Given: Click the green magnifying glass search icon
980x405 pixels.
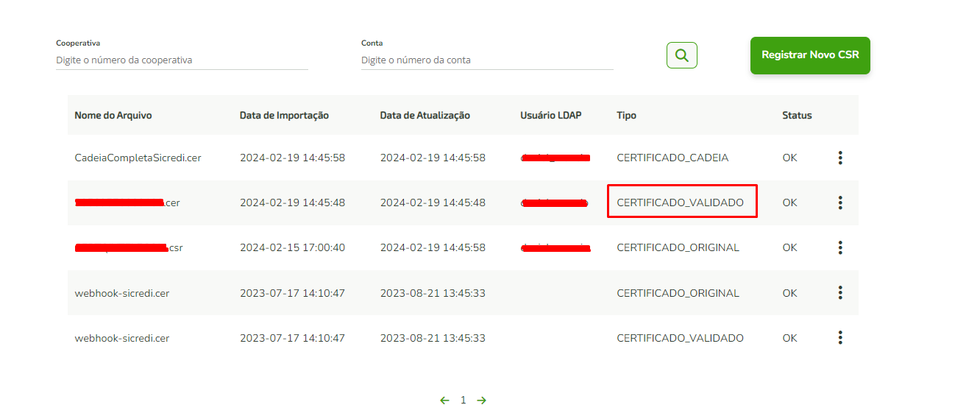Looking at the screenshot, I should 681,55.
